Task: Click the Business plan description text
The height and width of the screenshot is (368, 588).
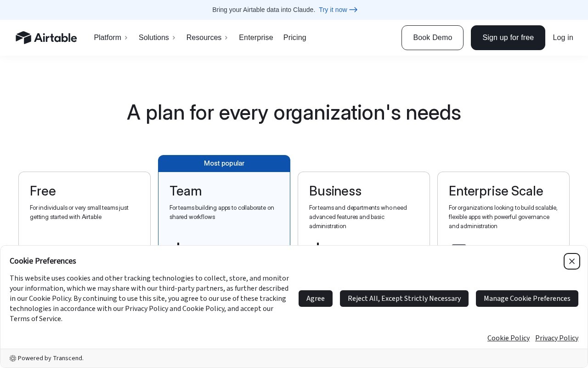Action: (x=358, y=217)
